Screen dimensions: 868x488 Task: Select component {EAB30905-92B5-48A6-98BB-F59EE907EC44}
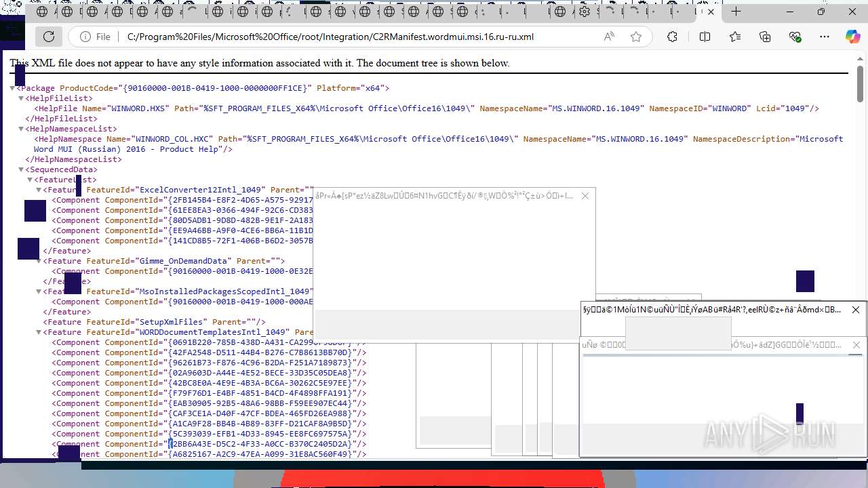tap(209, 403)
